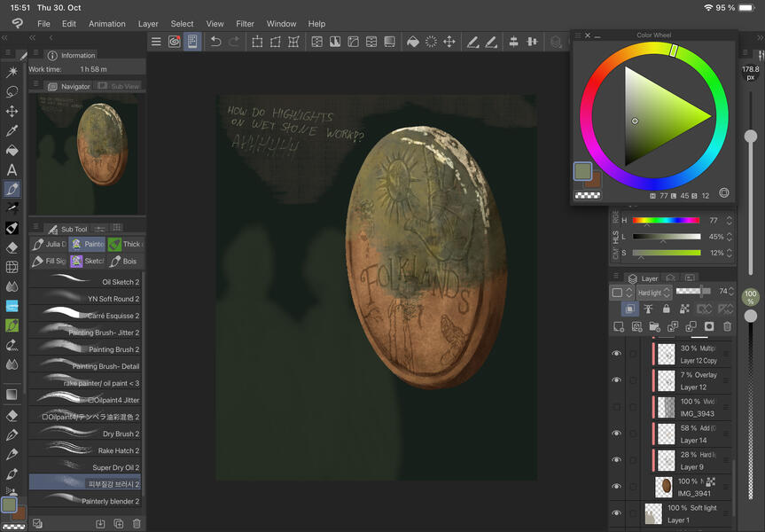The height and width of the screenshot is (532, 765).
Task: Choose the Text tool
Action: click(x=12, y=169)
